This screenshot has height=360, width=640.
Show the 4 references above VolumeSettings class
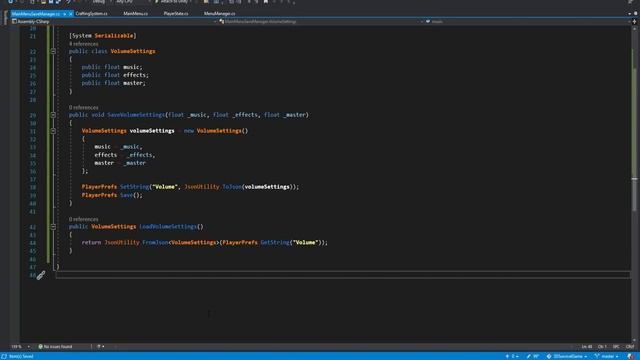84,44
